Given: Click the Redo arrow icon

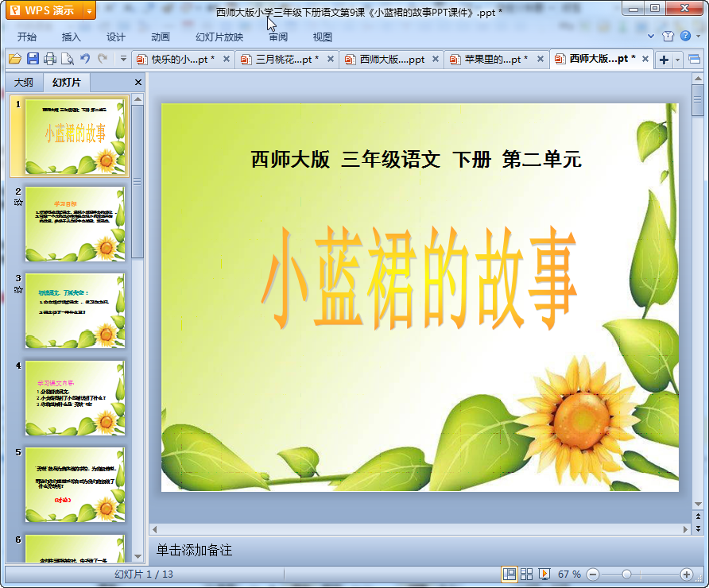Looking at the screenshot, I should [x=103, y=58].
